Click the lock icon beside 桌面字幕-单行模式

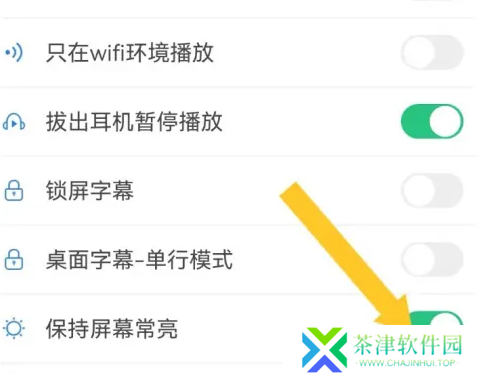tap(14, 260)
